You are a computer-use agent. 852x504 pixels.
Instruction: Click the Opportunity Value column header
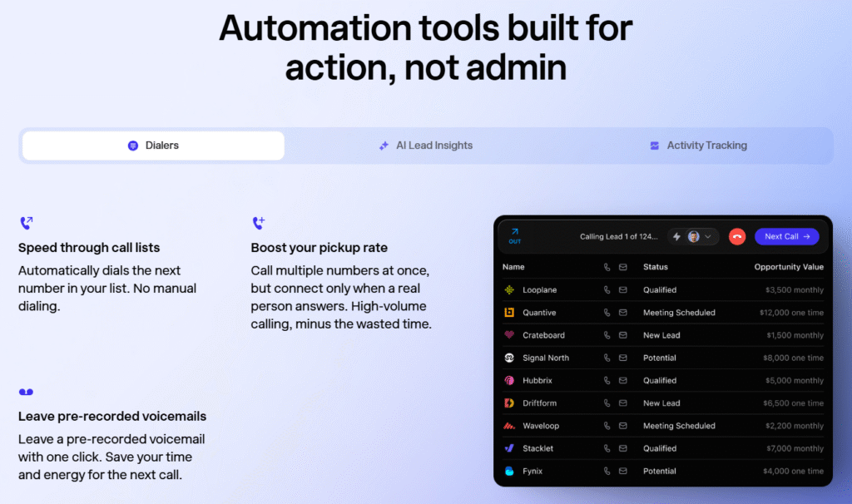tap(789, 267)
